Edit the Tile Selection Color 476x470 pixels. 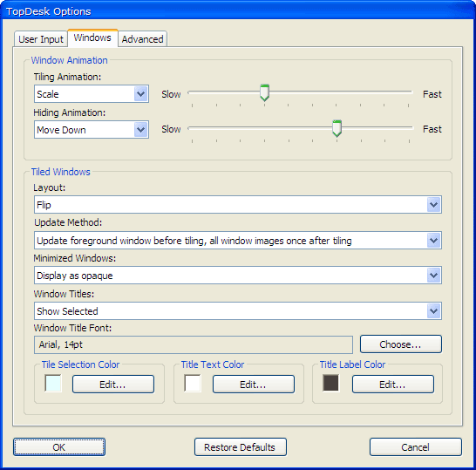coord(113,385)
